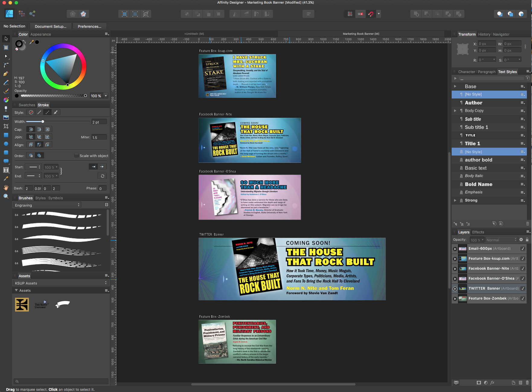
Task: Click the KSU logo asset thumbnail
Action: 22,304
